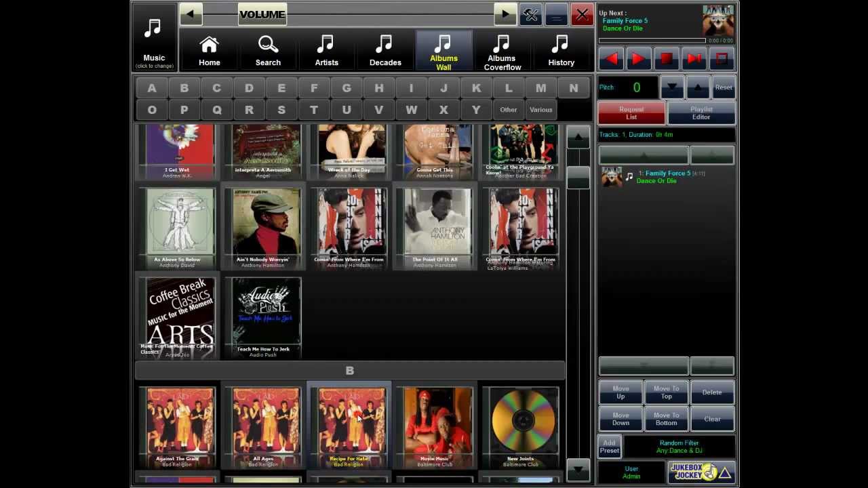Viewport: 868px width, 488px height.
Task: Open All Ages by Bad Religion
Action: tap(263, 427)
